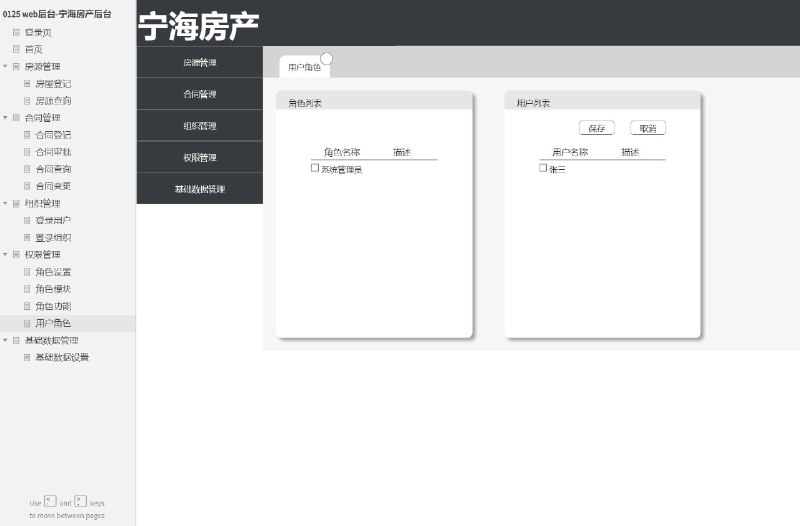Select 角色设置 page in tree
This screenshot has width=800, height=526.
tap(53, 272)
